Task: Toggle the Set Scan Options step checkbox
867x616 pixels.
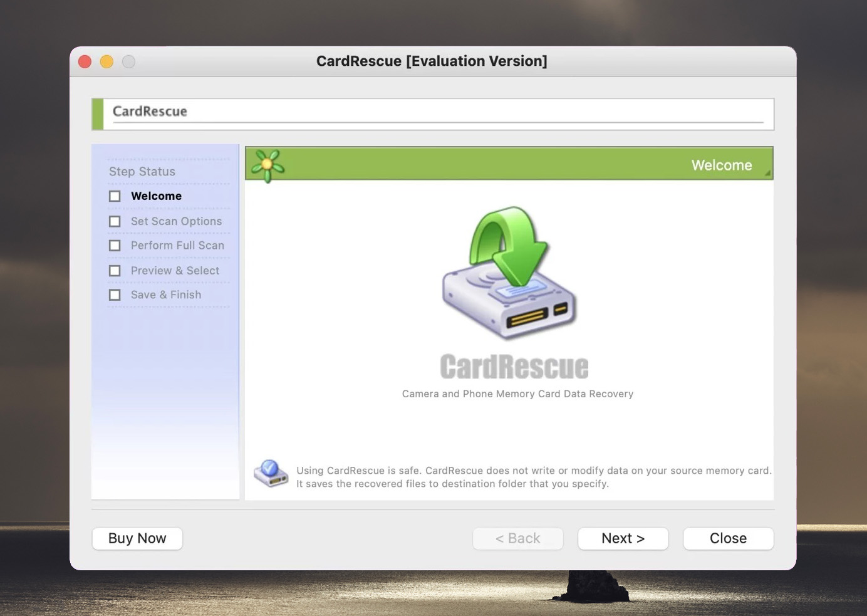Action: point(115,221)
